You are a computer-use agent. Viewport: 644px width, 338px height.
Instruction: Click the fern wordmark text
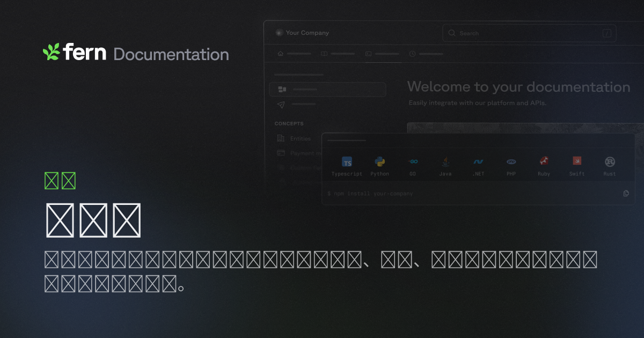(x=85, y=52)
